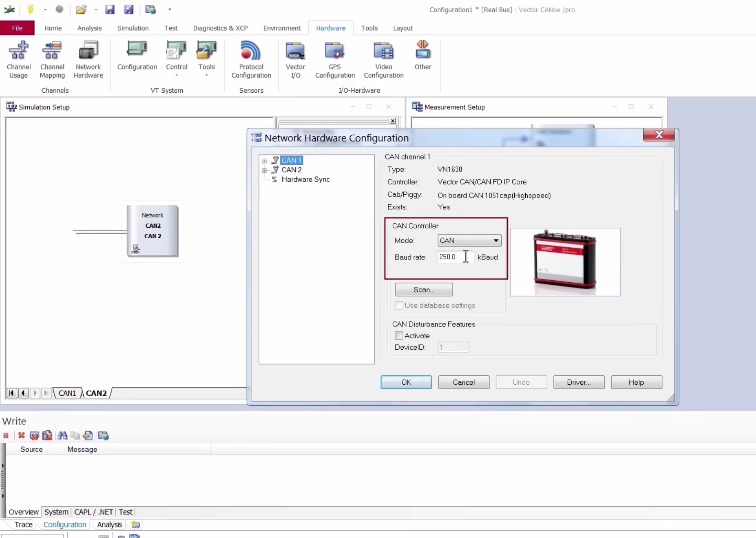Select Hardware Sync tree item
This screenshot has width=756, height=538.
pos(305,179)
